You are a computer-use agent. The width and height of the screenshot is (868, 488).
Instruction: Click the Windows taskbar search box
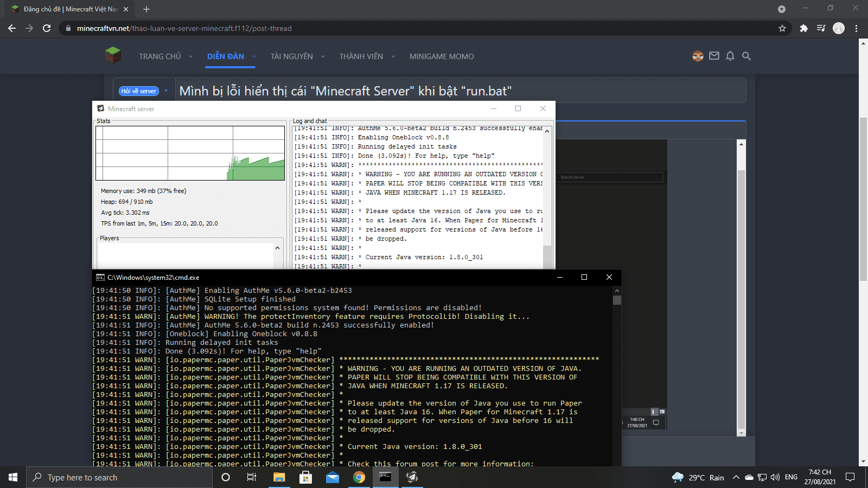click(119, 477)
